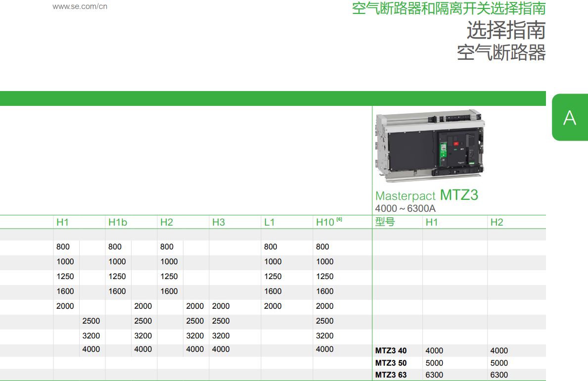Open the www.se.com/cn website link

(80, 6)
